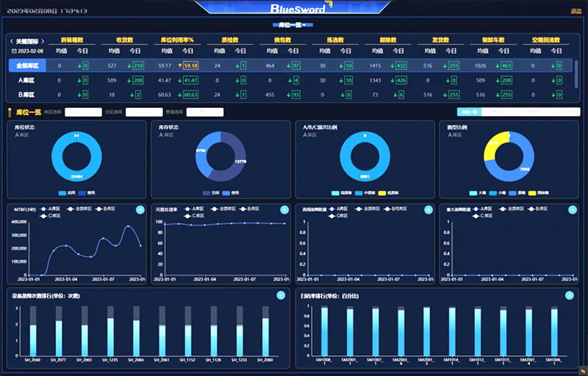This screenshot has width=588, height=376.
Task: Click round button on 重大故障数量 chart
Action: pyautogui.click(x=572, y=210)
